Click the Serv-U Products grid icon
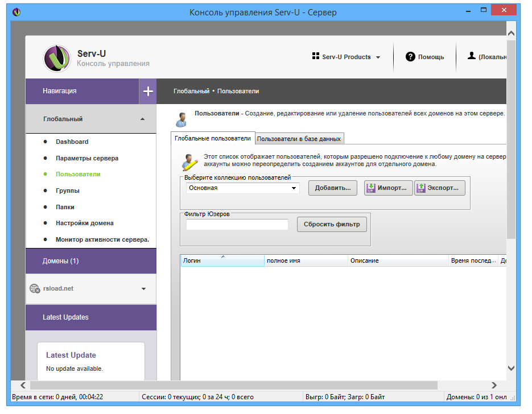532x414 pixels. coord(316,56)
